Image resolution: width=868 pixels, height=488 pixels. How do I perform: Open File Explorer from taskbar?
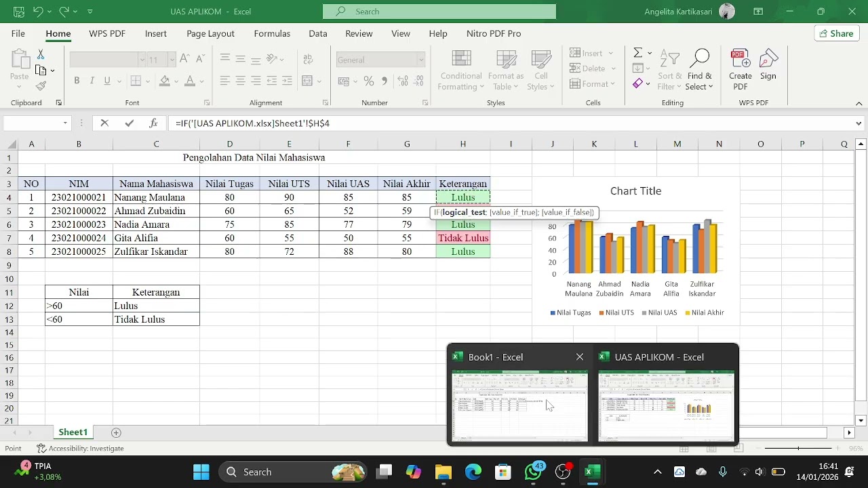[x=443, y=472]
